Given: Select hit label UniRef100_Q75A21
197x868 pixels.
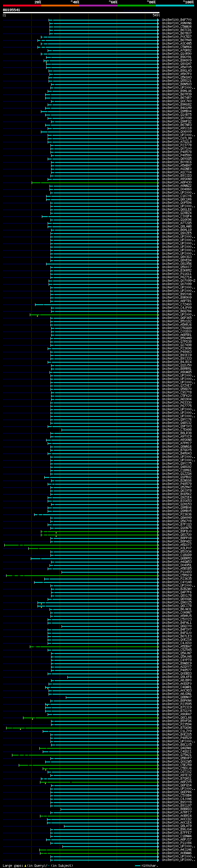Looking at the screenshot, I should click(176, 755).
